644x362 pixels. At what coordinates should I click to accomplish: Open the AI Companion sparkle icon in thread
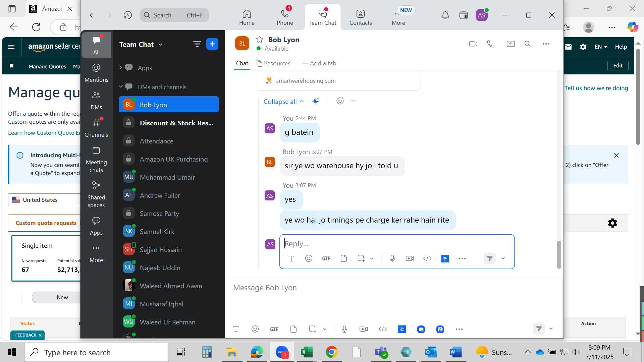coord(315,101)
